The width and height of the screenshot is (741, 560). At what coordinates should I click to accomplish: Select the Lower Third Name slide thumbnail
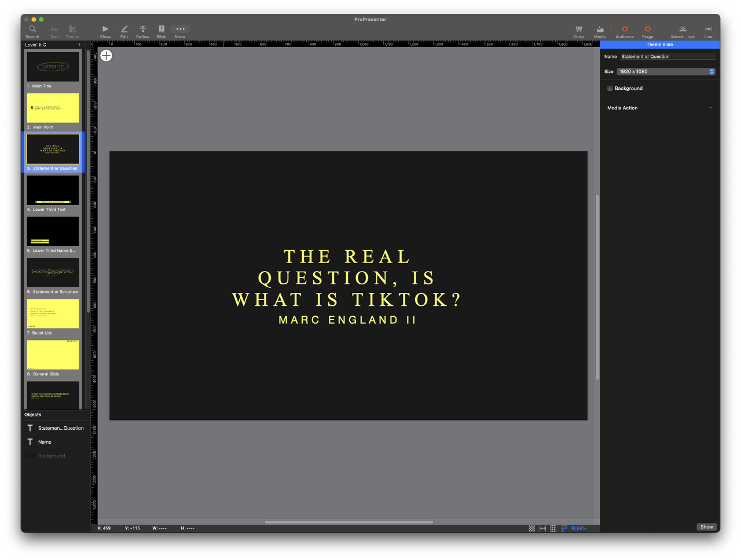[53, 231]
